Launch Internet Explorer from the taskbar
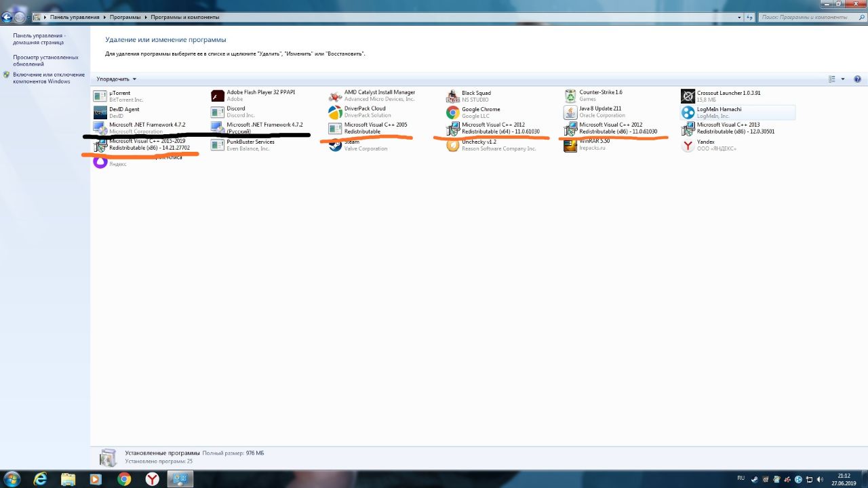The image size is (868, 488). pos(41,479)
